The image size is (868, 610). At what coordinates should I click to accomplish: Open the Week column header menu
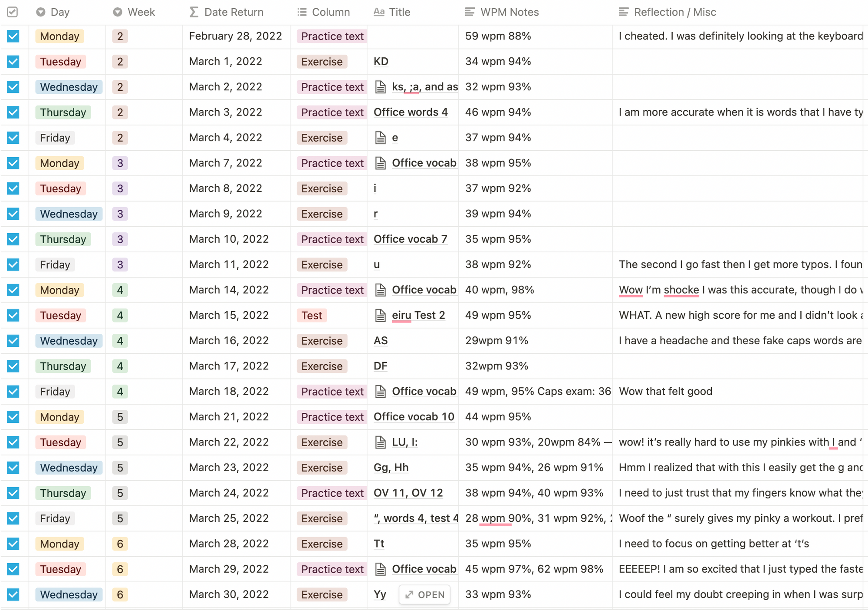141,12
